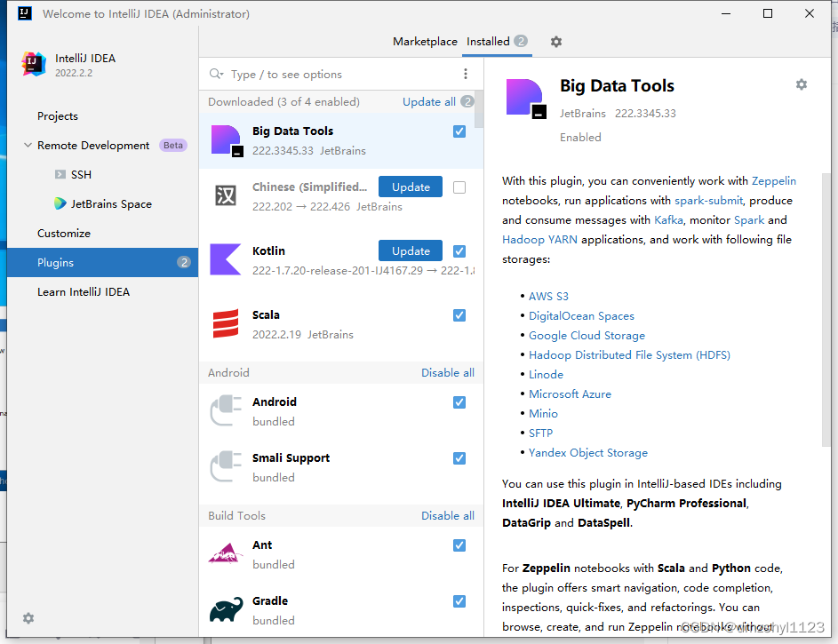Open the gear menu in Big Data Tools details
The width and height of the screenshot is (838, 644).
point(802,84)
